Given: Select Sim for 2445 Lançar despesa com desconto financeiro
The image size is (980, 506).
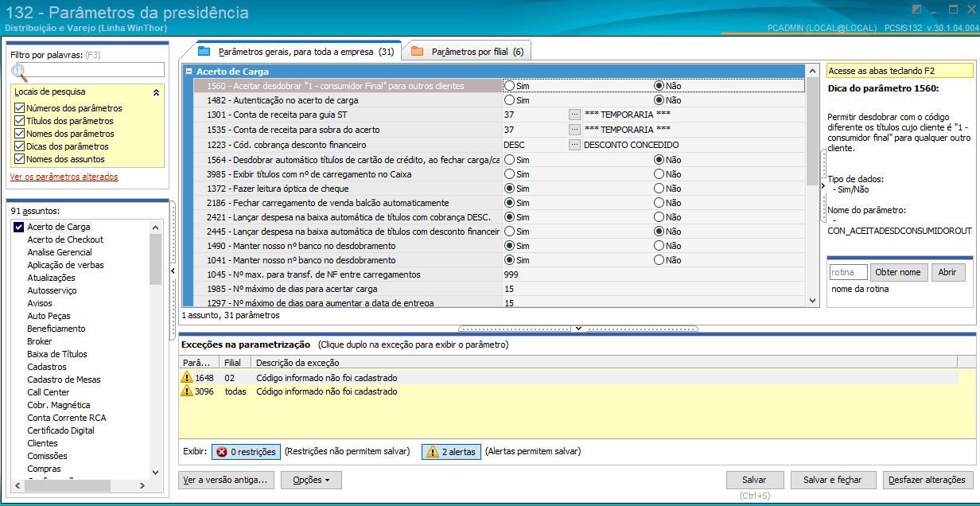Looking at the screenshot, I should tap(509, 232).
